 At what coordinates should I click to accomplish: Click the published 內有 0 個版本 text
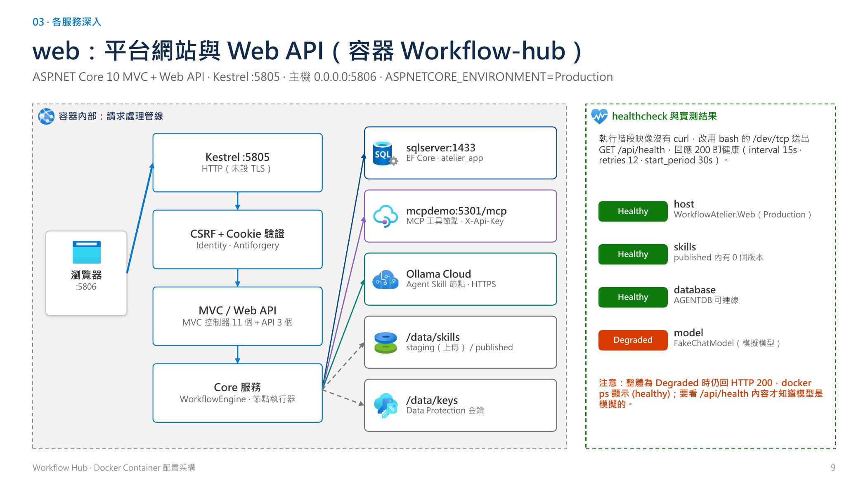point(718,257)
